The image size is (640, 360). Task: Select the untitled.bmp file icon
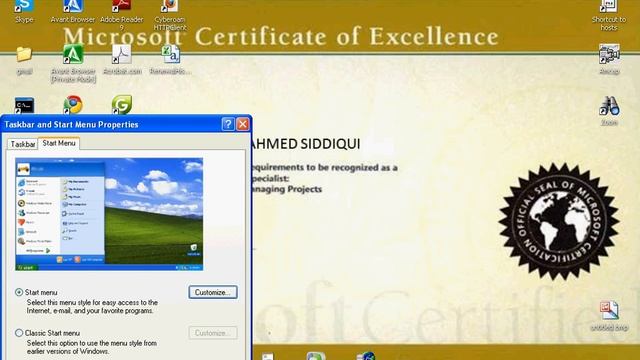(609, 316)
